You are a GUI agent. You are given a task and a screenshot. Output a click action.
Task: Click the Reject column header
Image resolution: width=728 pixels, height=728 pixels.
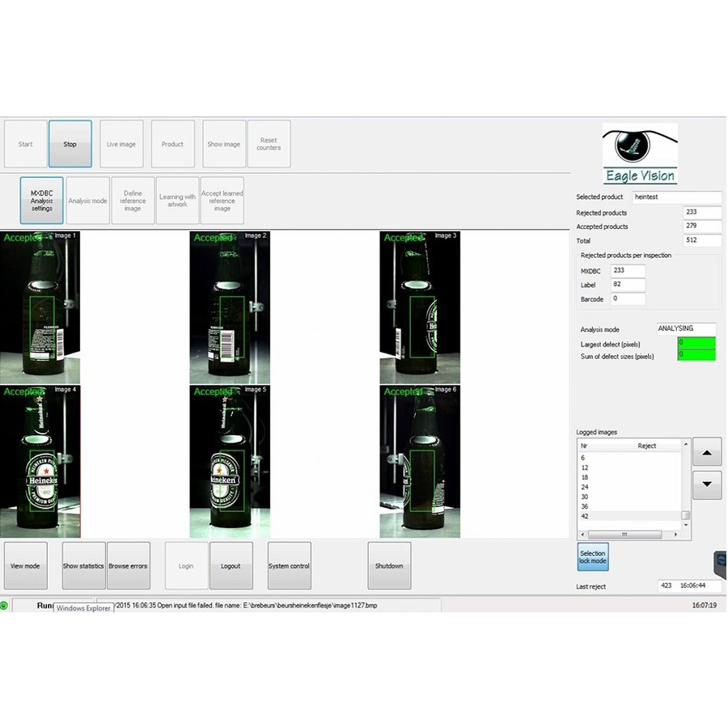[x=646, y=446]
